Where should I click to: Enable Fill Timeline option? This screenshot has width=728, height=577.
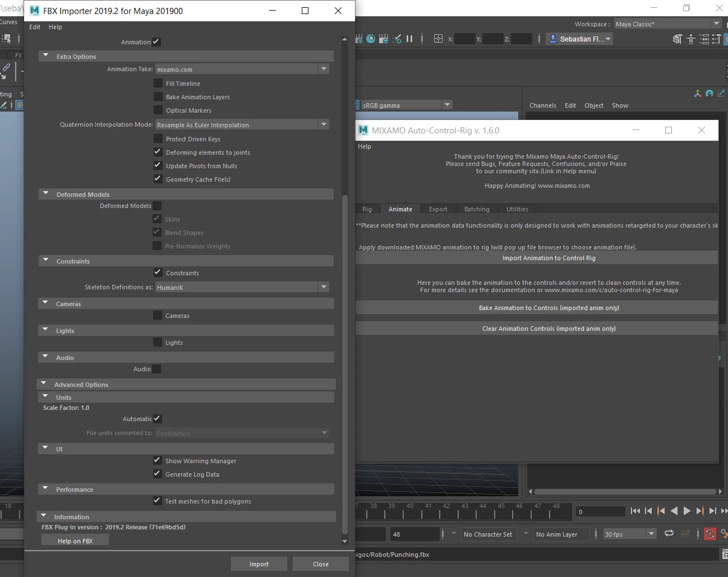click(x=158, y=83)
